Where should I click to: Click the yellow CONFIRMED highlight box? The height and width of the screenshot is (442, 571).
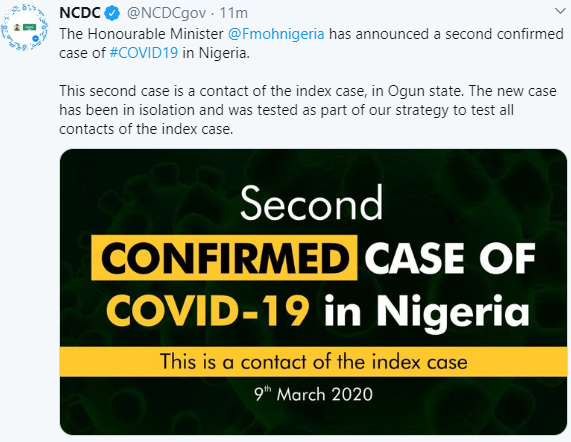coord(224,258)
